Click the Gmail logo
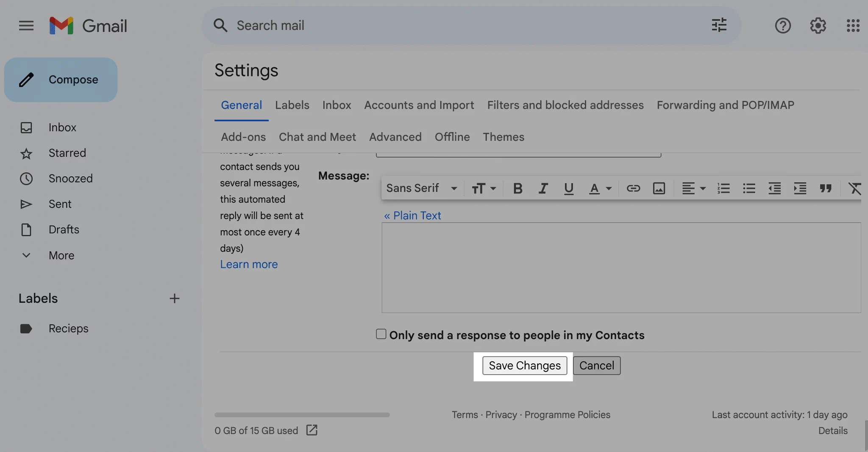This screenshot has width=868, height=452. 88,26
